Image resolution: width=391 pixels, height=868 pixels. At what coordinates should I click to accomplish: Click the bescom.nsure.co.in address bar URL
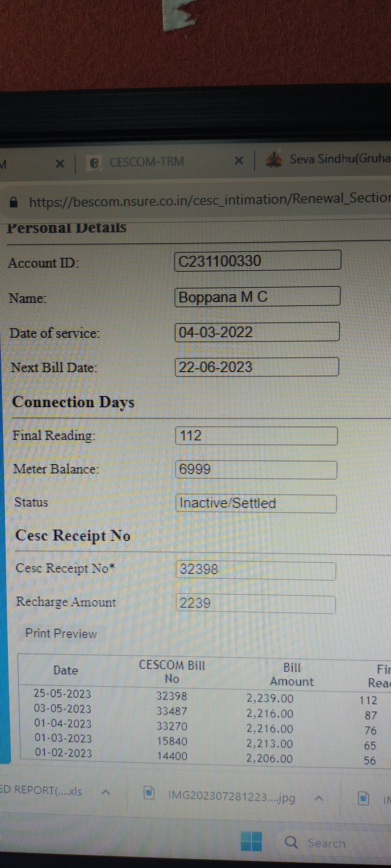(x=209, y=201)
